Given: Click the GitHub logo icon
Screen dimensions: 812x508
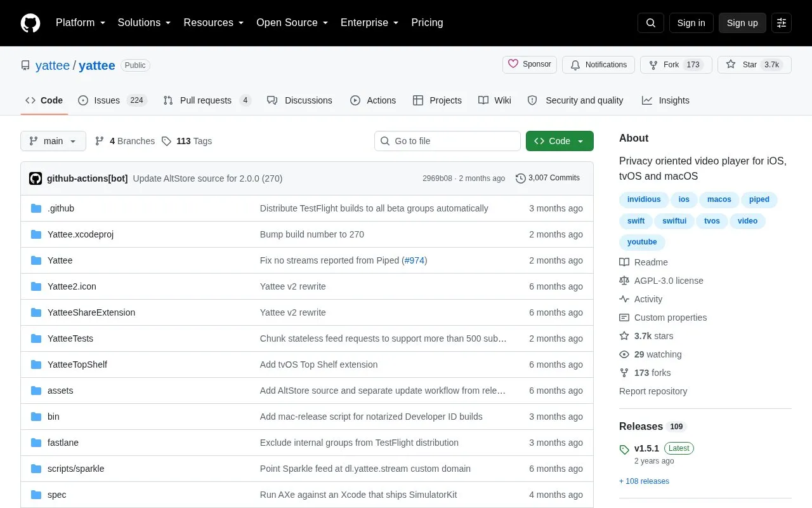Looking at the screenshot, I should point(30,23).
